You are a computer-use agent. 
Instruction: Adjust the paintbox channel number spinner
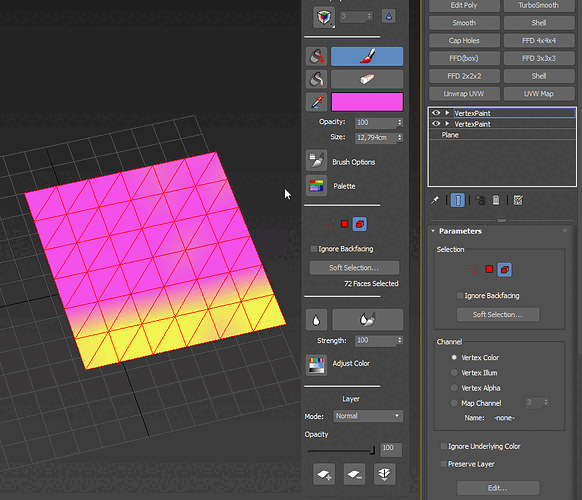click(x=369, y=16)
